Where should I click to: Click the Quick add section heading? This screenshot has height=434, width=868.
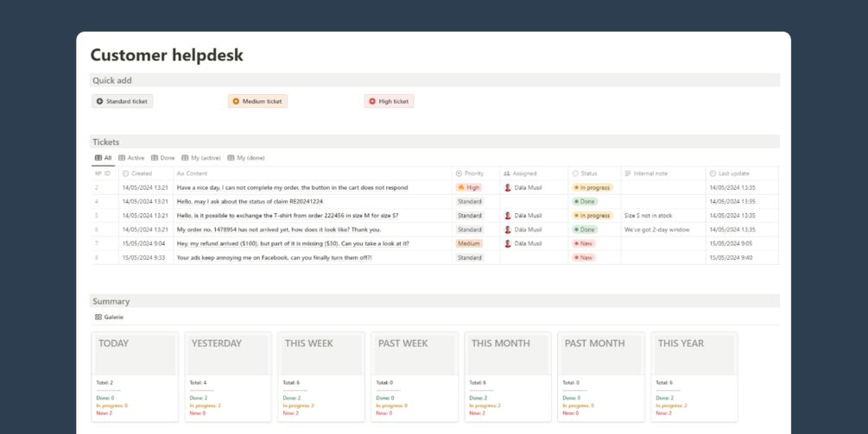(111, 80)
